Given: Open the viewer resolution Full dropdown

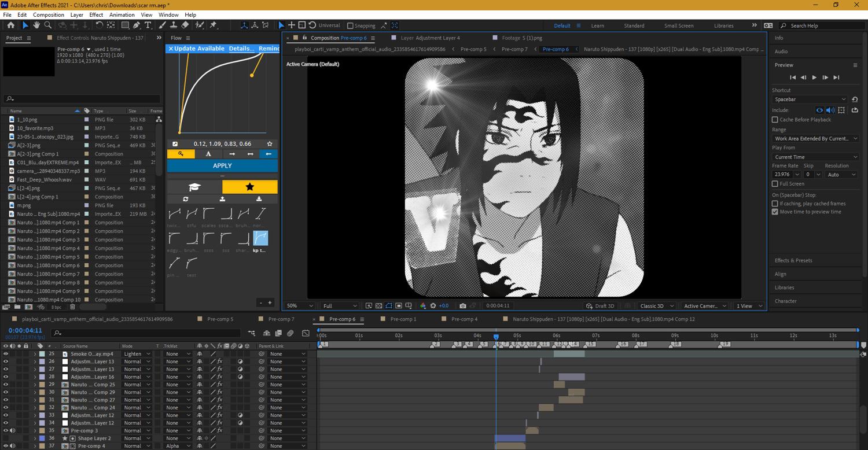Looking at the screenshot, I should [x=340, y=306].
